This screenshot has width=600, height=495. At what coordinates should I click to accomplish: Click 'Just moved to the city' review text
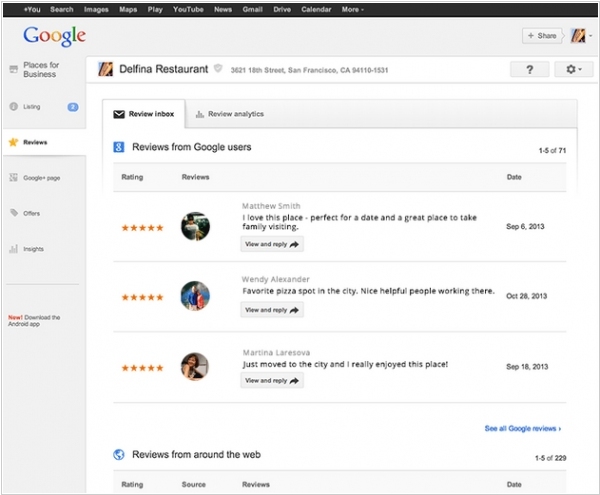click(x=345, y=364)
